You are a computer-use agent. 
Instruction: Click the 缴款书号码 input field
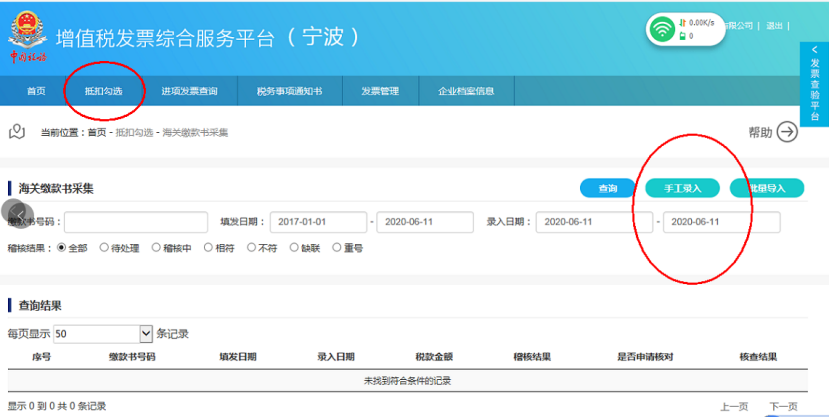coord(135,222)
